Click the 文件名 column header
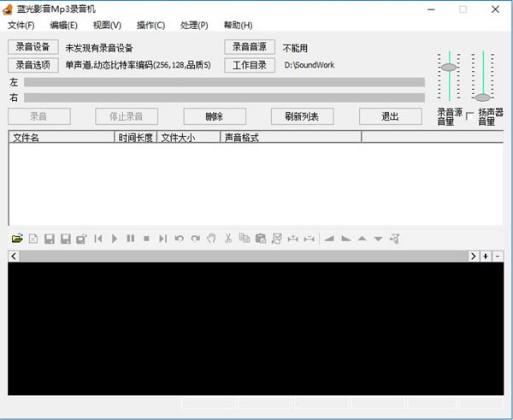Screen dimensions: 513x420 pyautogui.click(x=62, y=138)
